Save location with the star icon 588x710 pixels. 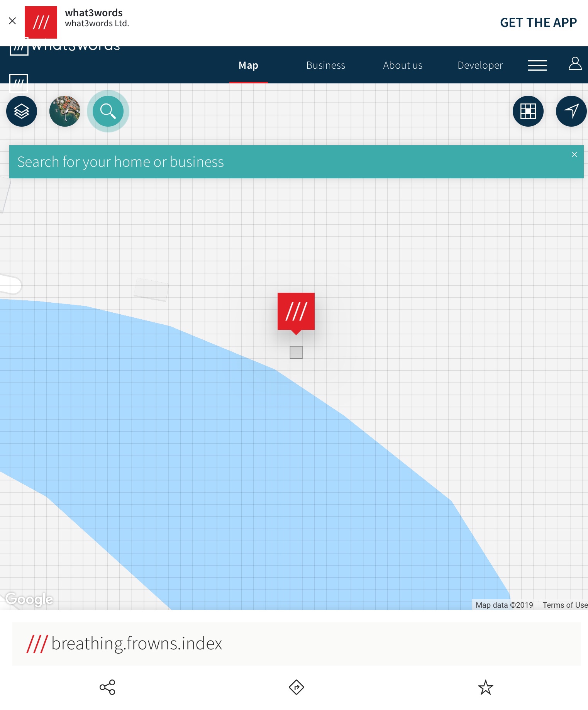point(485,687)
